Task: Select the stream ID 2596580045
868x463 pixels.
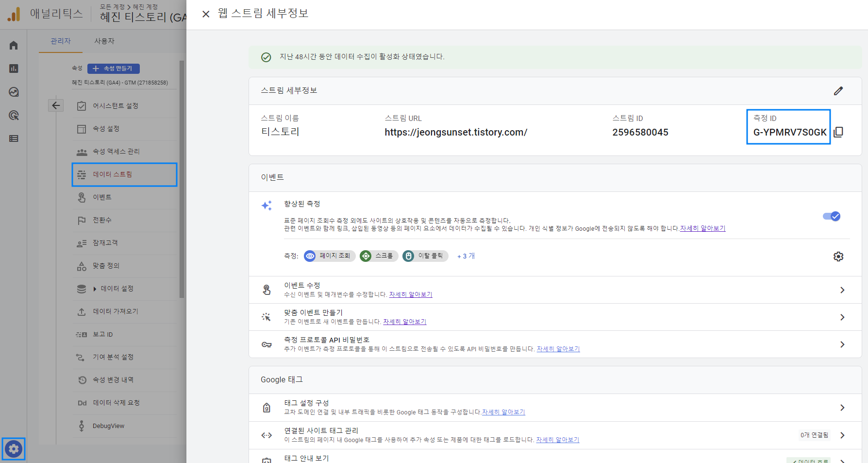Action: click(640, 132)
